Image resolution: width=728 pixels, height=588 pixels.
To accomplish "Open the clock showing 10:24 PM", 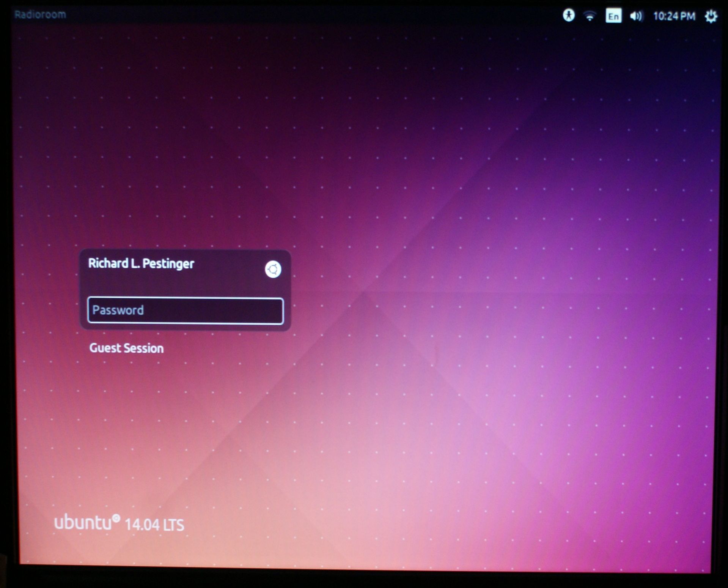I will tap(674, 16).
